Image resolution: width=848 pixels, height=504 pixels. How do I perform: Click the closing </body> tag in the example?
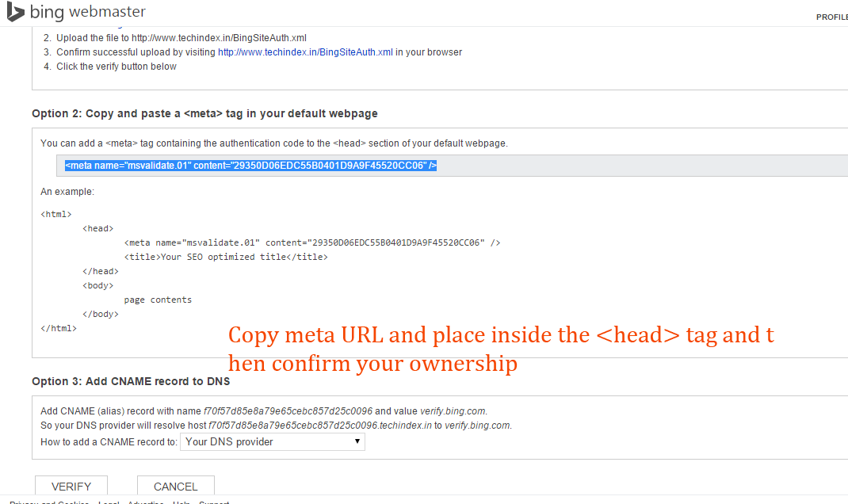101,314
